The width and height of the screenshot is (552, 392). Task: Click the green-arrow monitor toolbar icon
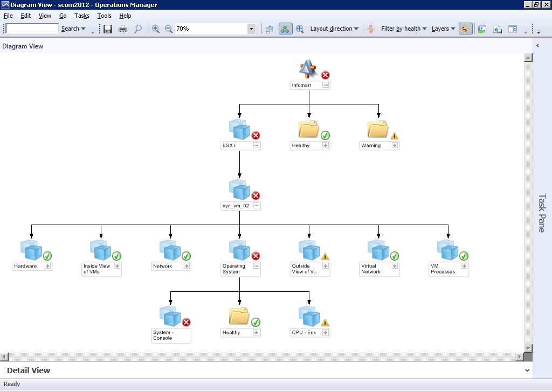click(482, 29)
